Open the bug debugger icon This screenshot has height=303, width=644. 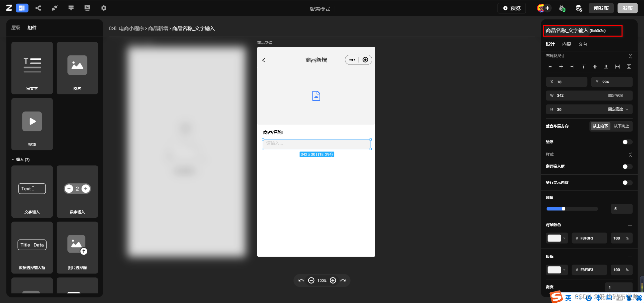[x=562, y=8]
